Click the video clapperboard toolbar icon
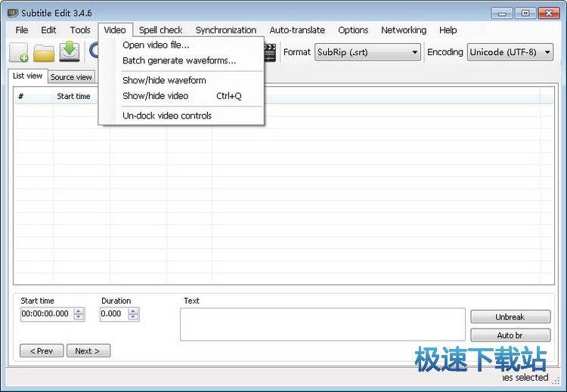This screenshot has height=392, width=567. coord(270,52)
